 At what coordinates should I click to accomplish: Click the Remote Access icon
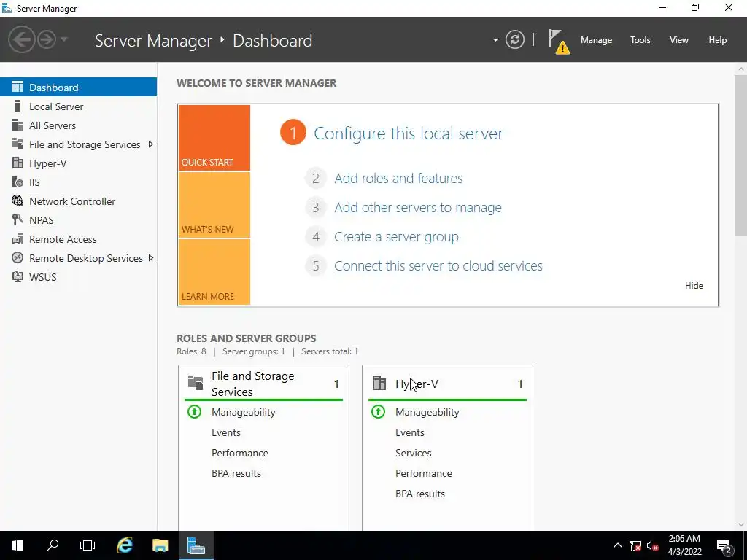click(x=18, y=238)
